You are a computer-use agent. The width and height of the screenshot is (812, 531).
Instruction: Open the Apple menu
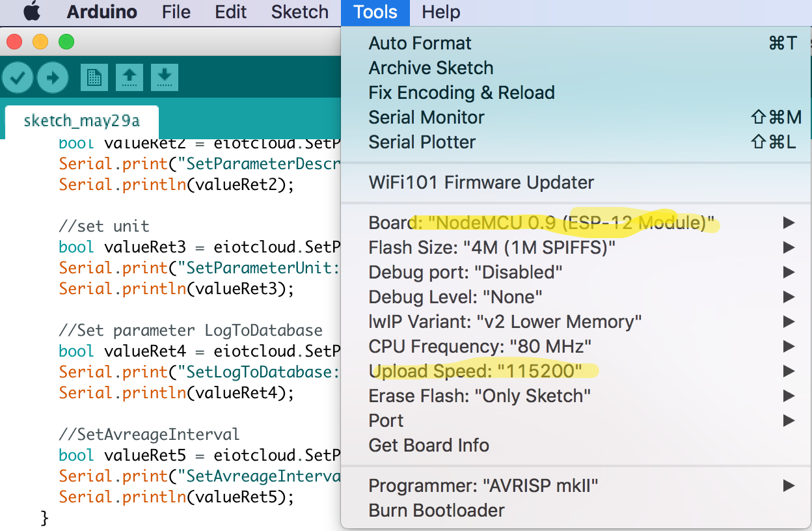click(x=31, y=12)
